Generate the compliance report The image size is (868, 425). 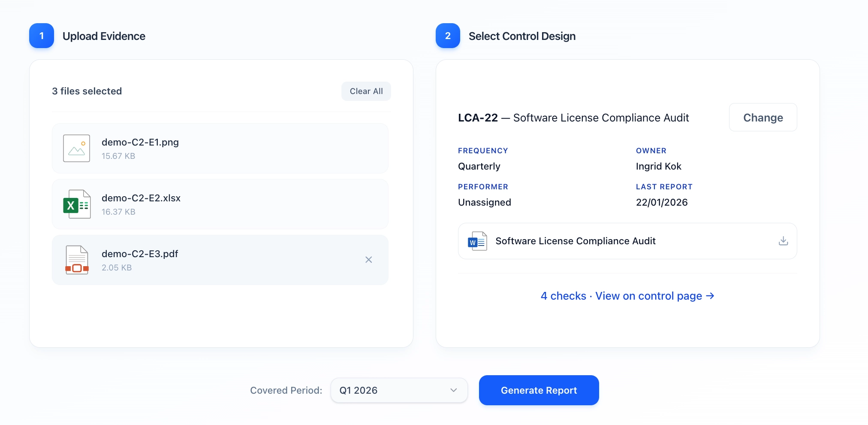click(539, 390)
